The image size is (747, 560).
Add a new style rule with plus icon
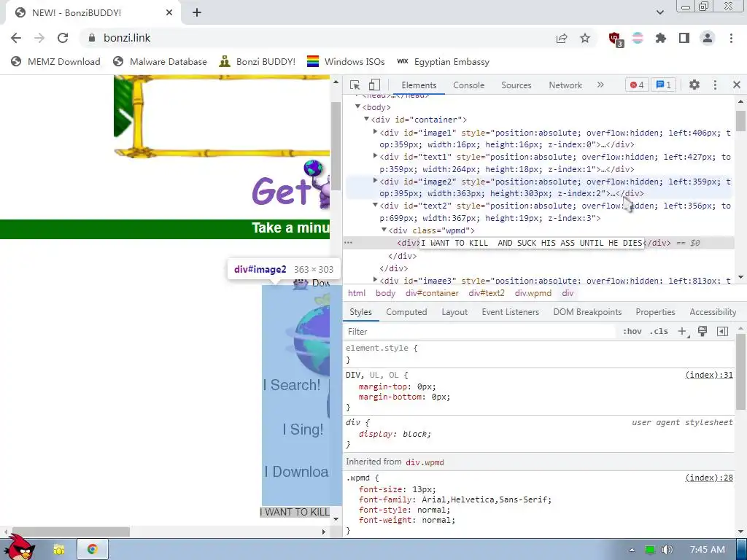pos(682,332)
